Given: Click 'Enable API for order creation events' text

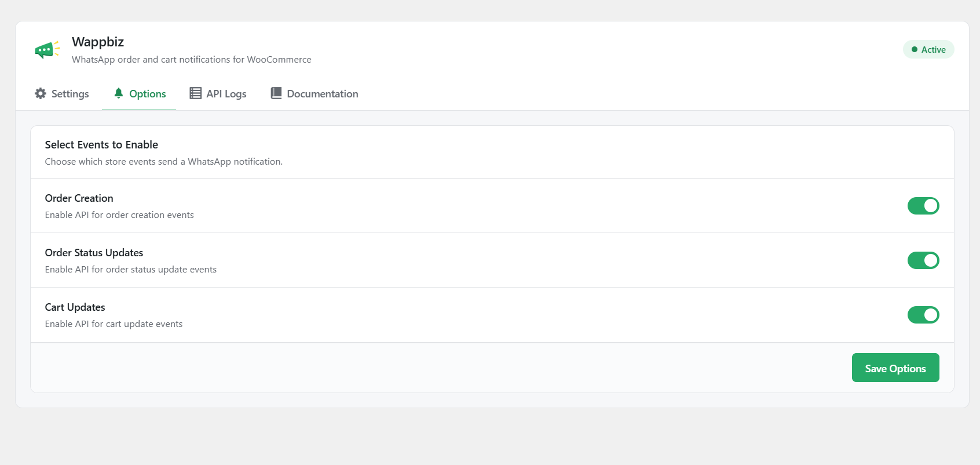Looking at the screenshot, I should (x=119, y=215).
